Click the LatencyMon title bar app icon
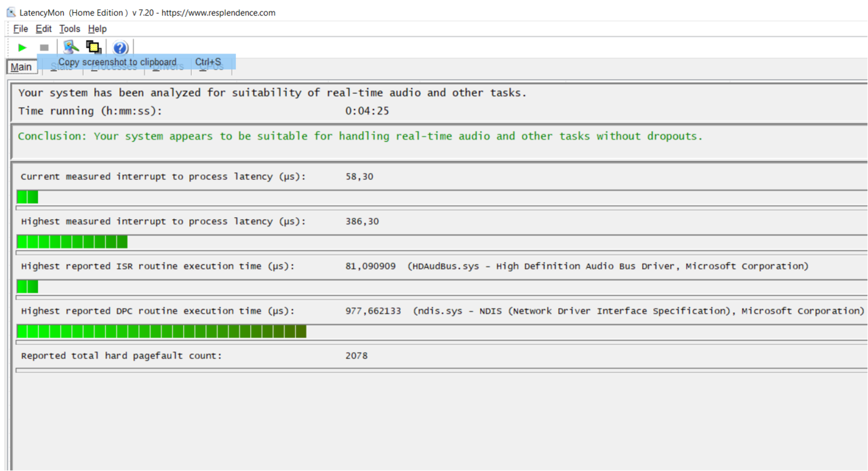Image resolution: width=868 pixels, height=471 pixels. coord(11,12)
